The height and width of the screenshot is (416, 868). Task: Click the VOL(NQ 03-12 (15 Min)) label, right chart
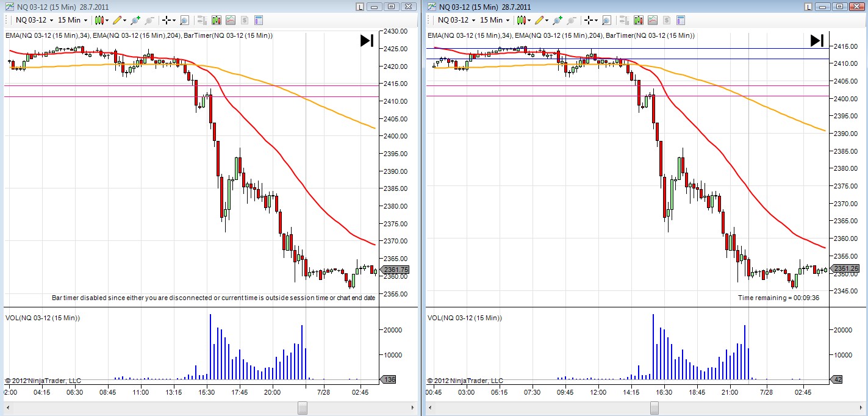click(465, 318)
